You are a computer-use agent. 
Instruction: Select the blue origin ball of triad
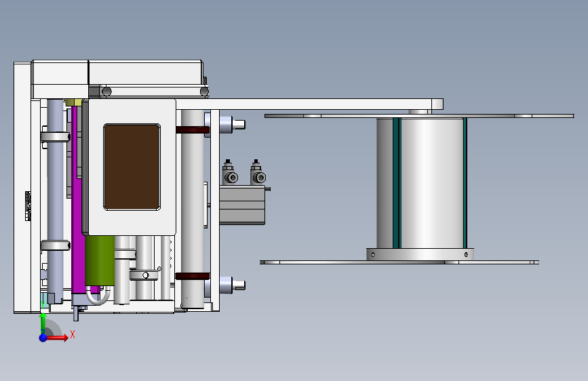point(43,338)
